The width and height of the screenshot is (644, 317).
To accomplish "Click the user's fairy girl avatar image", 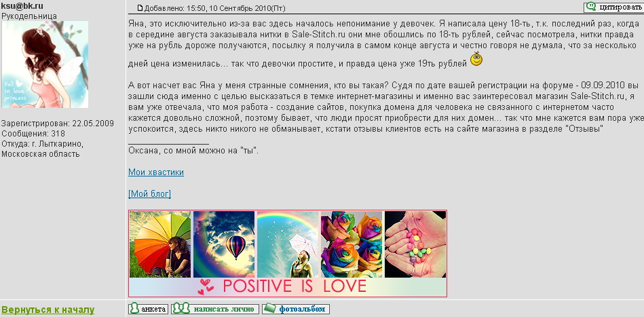I will (x=45, y=64).
